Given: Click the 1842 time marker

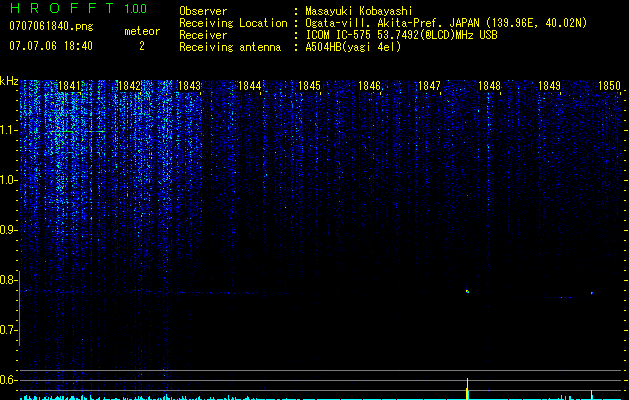Looking at the screenshot, I should [130, 85].
